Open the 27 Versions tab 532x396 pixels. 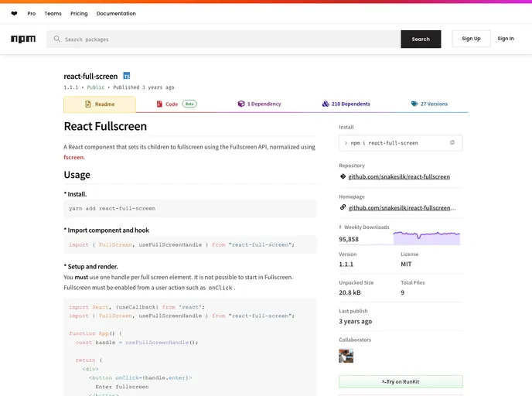429,104
